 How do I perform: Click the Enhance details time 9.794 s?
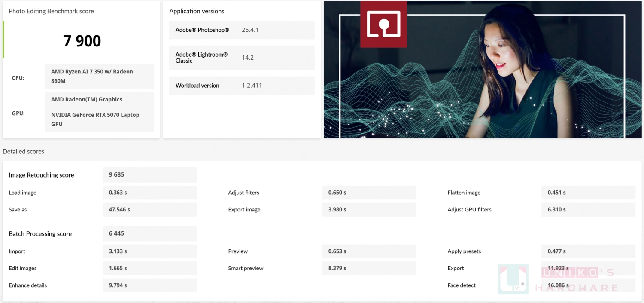pos(150,285)
